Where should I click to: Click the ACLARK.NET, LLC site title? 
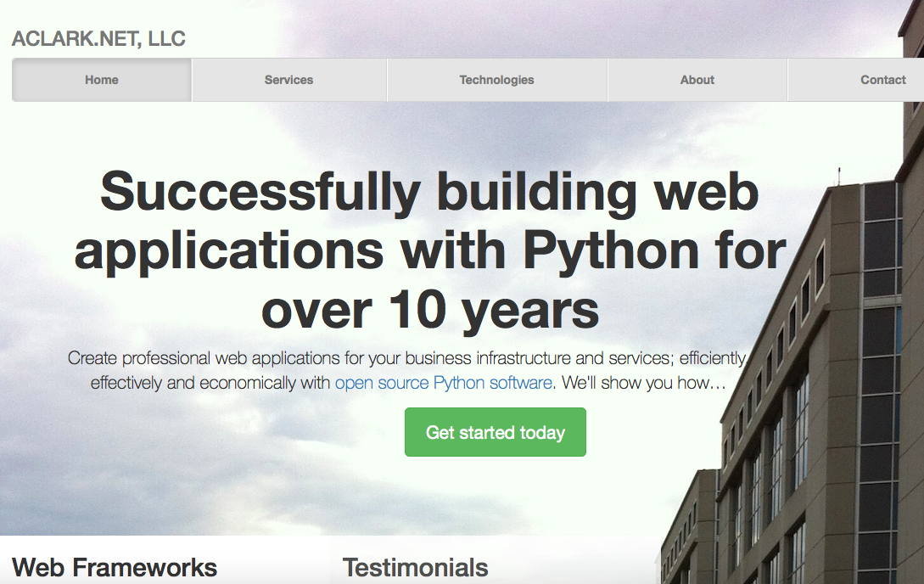pyautogui.click(x=98, y=39)
